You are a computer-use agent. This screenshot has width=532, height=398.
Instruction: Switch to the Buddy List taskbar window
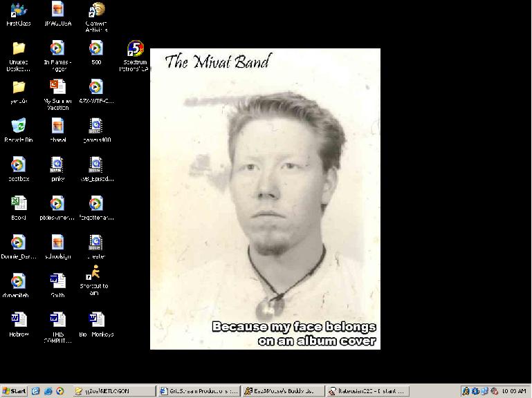point(282,391)
